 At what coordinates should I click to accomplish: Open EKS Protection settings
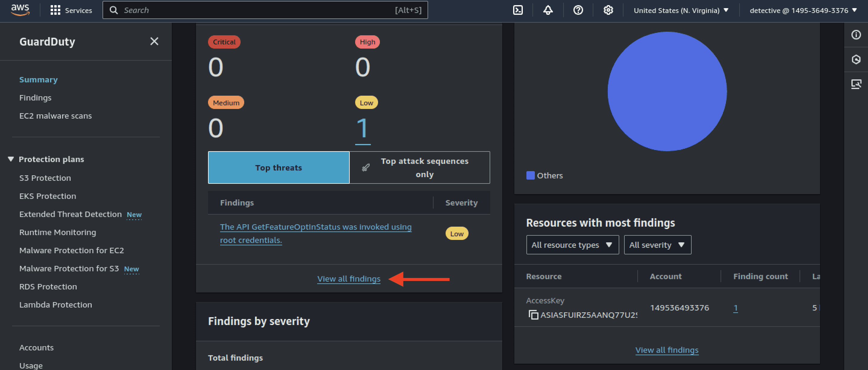click(48, 196)
